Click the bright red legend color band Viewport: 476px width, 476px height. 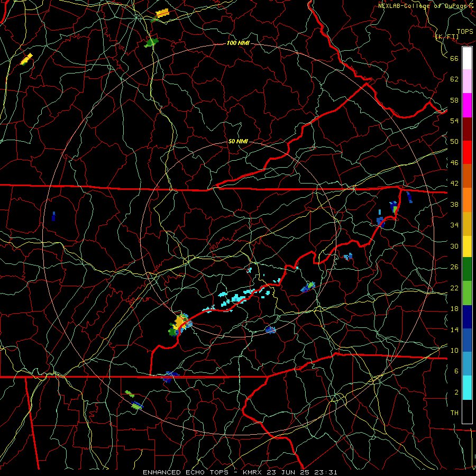467,152
